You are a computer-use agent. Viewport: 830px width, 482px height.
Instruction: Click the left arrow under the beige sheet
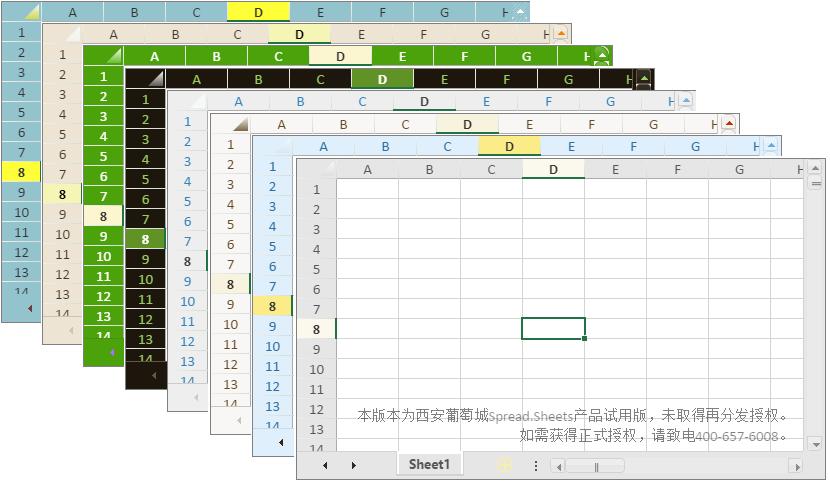[71, 331]
